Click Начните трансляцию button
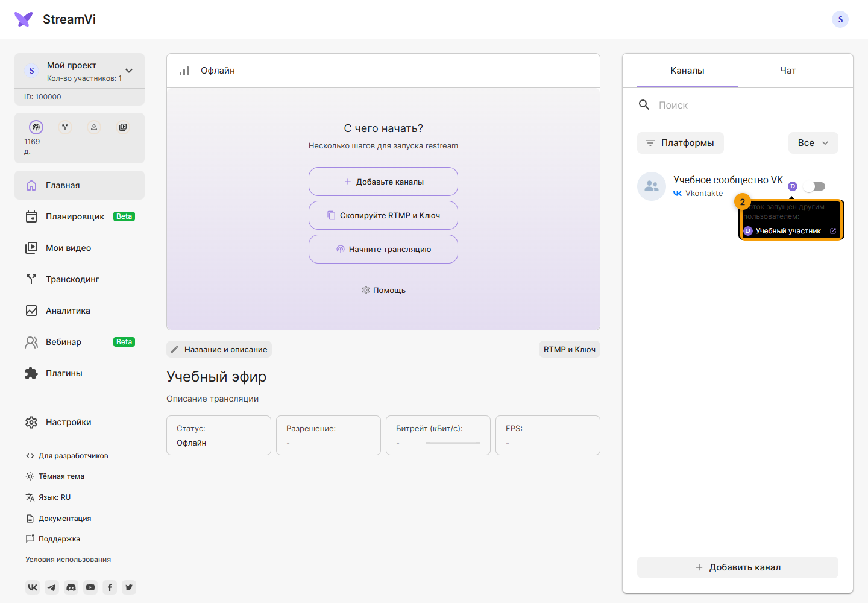Screen dimensions: 868x603 [383, 249]
